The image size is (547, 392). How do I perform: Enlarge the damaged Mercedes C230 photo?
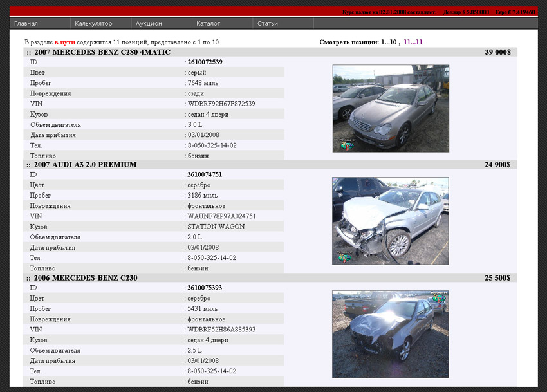pos(390,334)
